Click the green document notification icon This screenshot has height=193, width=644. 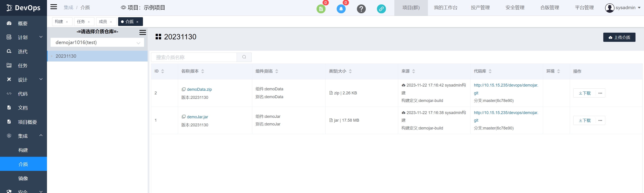(321, 9)
